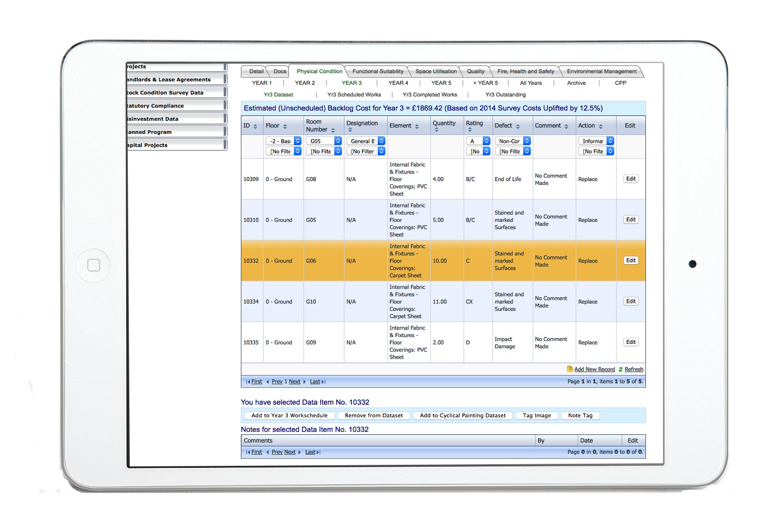Viewport: 782px width, 532px height.
Task: Click Add to Cyclical Painting Dataset
Action: (x=462, y=415)
